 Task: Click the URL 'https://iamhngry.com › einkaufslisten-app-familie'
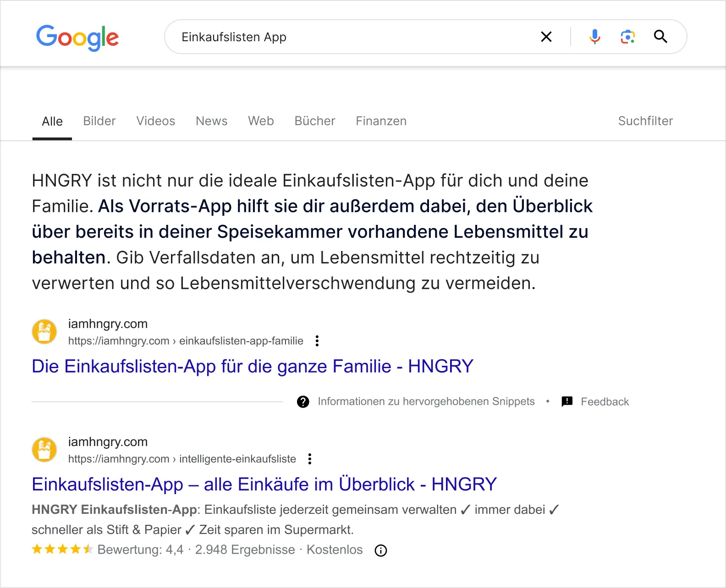(186, 341)
